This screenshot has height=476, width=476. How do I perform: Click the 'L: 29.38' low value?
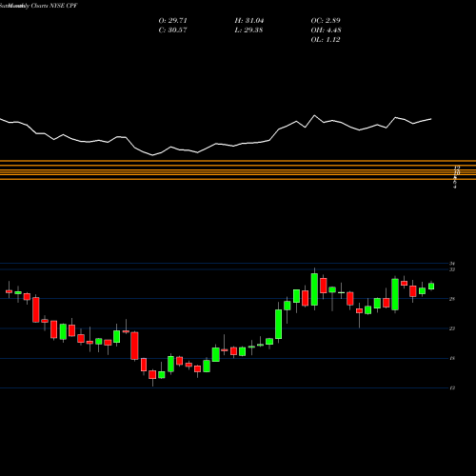click(x=248, y=30)
